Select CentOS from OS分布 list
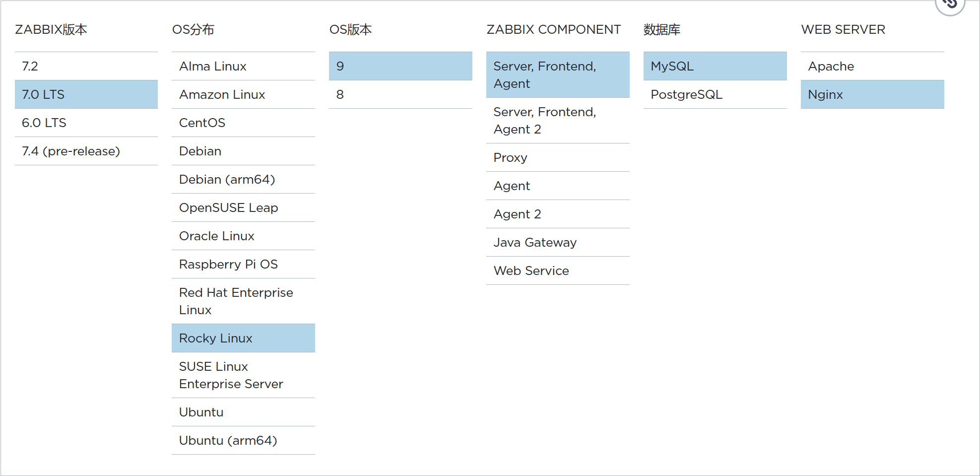This screenshot has width=980, height=476. pos(243,123)
